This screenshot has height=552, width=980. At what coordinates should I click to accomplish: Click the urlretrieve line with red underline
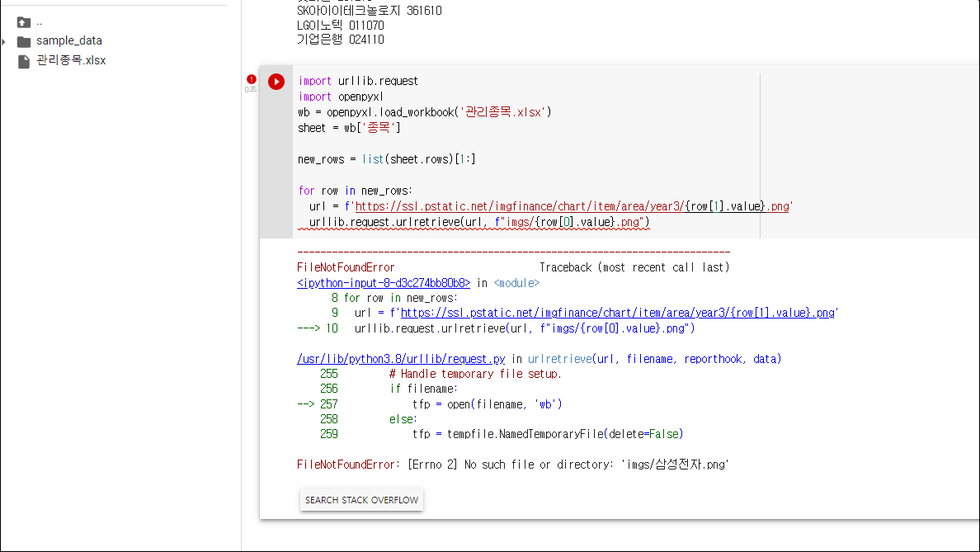tap(479, 222)
